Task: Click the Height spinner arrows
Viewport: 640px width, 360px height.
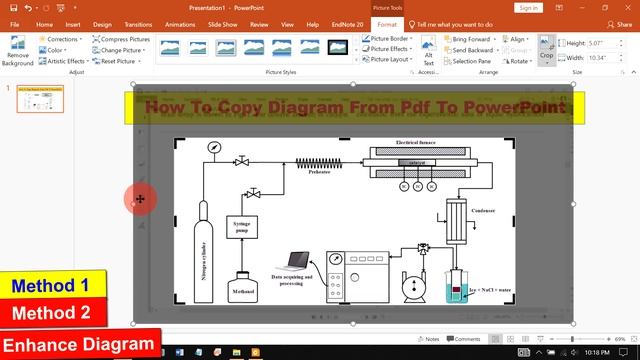Action: (x=621, y=43)
